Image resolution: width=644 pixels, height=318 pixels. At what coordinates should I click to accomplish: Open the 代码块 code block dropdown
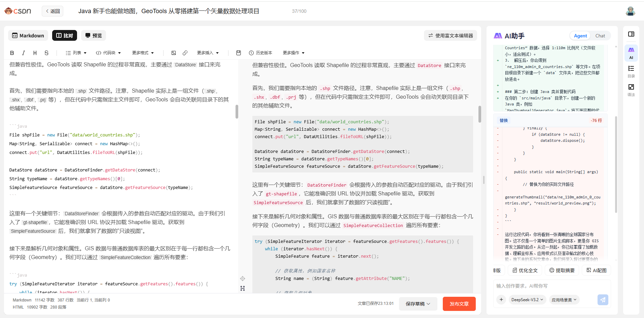[108, 53]
